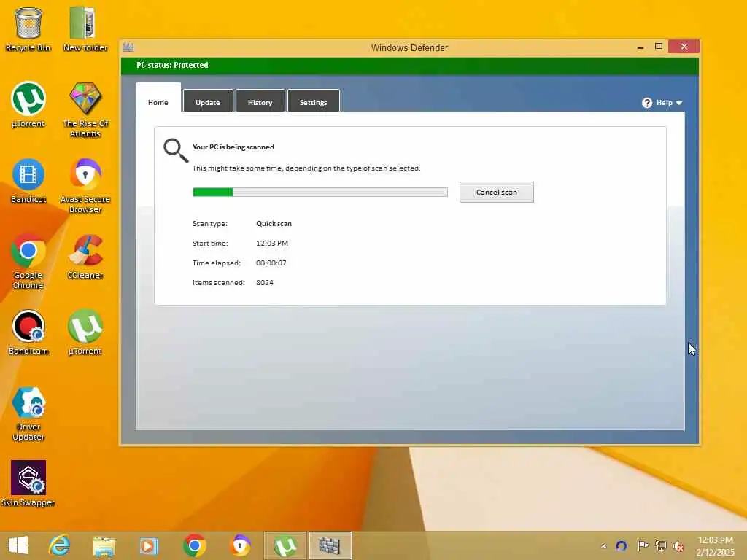Click the muted volume tray icon

pos(678,545)
